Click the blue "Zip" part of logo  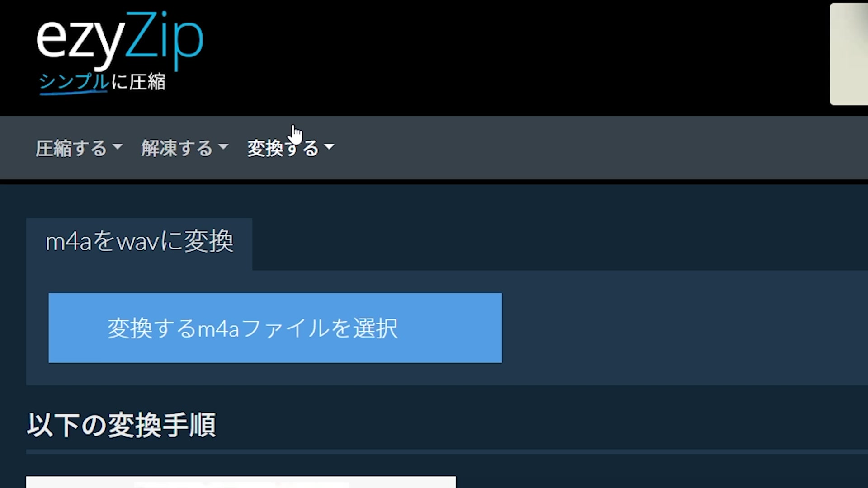coord(165,42)
